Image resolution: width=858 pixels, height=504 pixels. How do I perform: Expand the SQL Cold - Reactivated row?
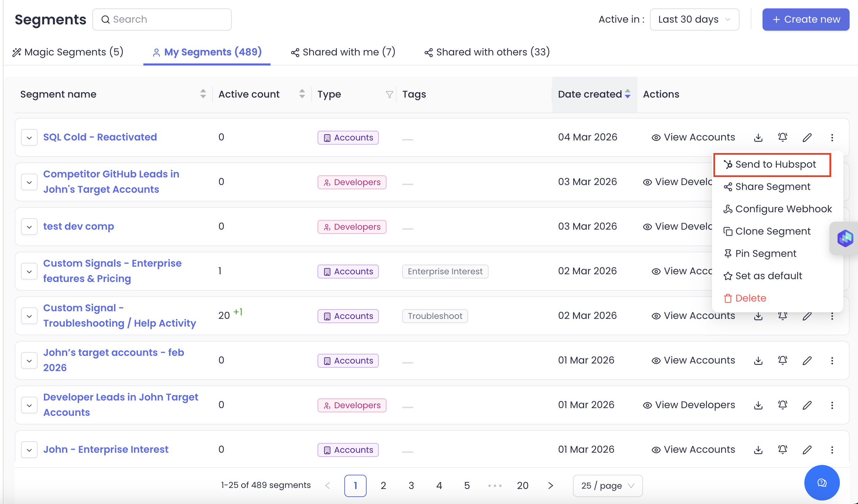[29, 137]
